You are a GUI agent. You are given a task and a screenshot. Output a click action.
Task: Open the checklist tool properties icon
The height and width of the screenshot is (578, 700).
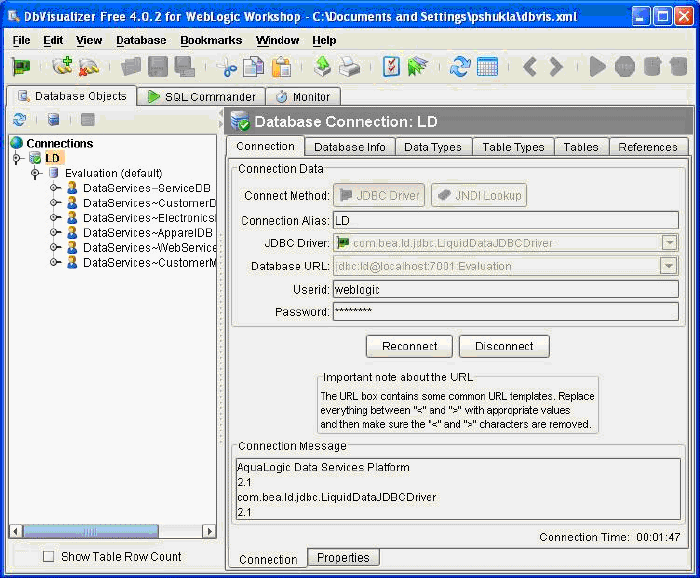(x=392, y=67)
